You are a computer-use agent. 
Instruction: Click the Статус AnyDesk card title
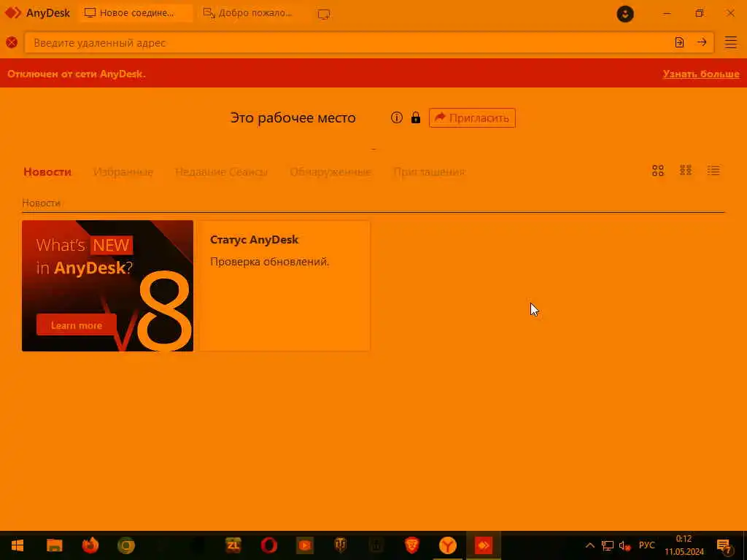pos(254,239)
